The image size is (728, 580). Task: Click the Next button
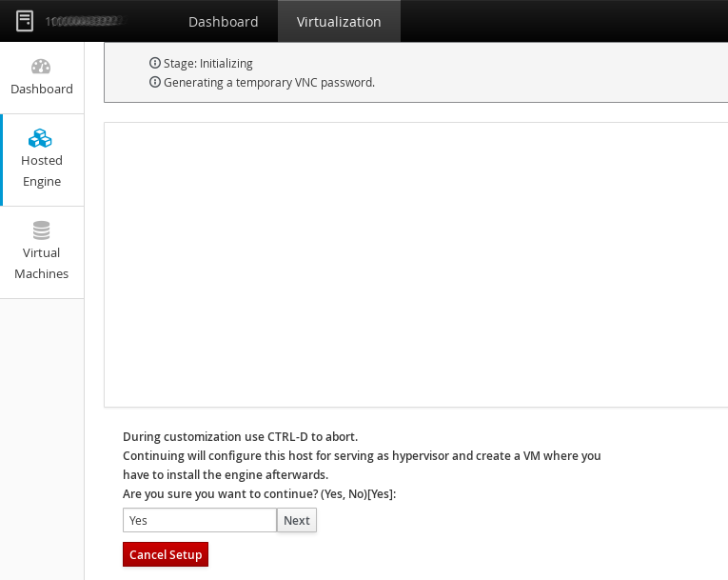point(297,520)
